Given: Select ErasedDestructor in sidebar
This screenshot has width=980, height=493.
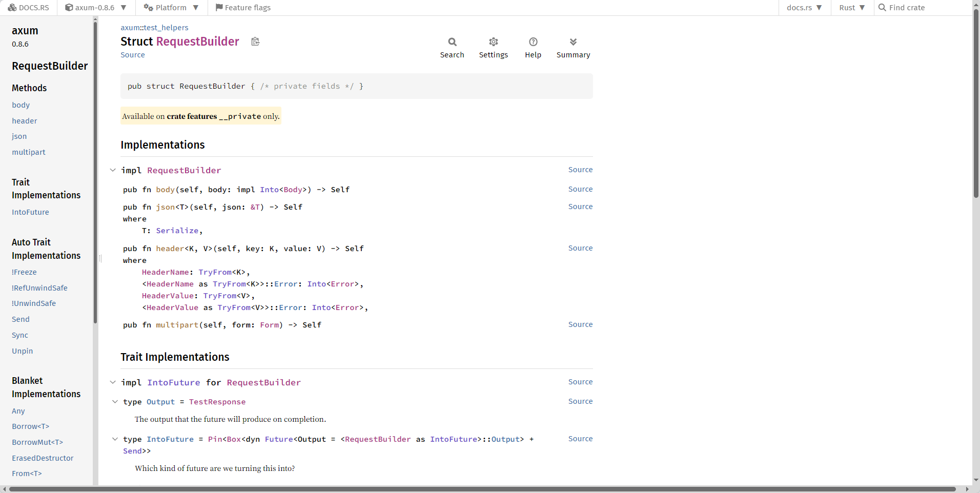Looking at the screenshot, I should pyautogui.click(x=43, y=458).
